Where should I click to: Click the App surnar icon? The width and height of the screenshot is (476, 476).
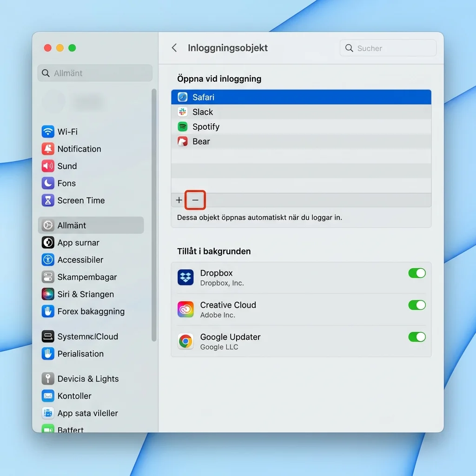point(48,243)
